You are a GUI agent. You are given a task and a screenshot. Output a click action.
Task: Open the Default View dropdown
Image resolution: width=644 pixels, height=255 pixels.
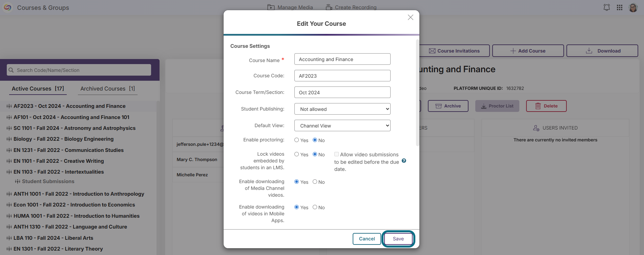(x=342, y=125)
